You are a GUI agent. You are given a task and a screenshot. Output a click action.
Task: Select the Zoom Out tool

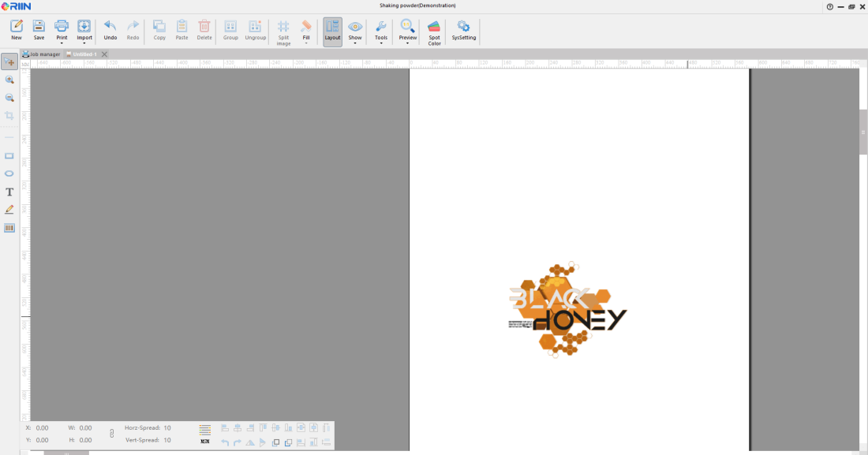(9, 98)
